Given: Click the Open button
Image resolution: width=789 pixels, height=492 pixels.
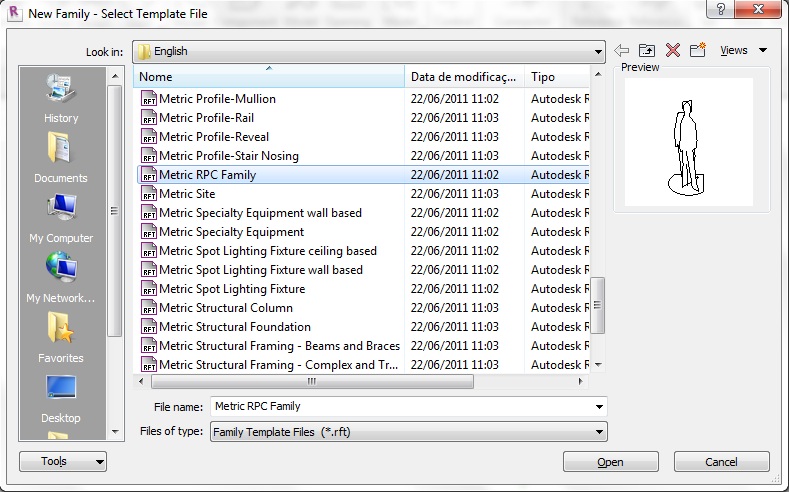Looking at the screenshot, I should tap(610, 462).
